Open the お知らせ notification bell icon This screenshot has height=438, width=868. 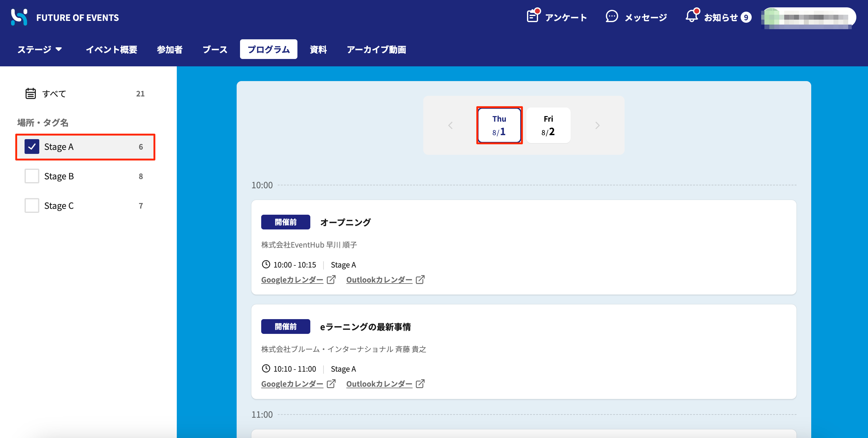692,16
